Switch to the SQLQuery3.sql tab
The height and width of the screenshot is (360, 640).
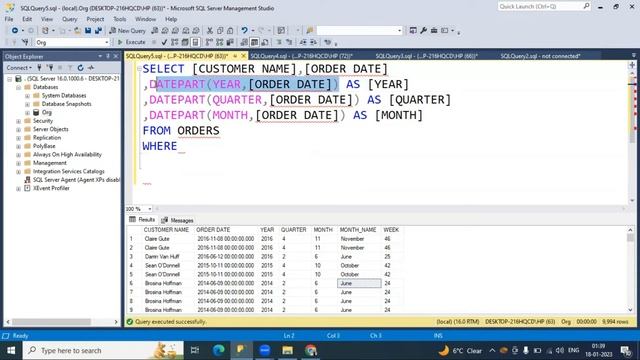coord(427,56)
